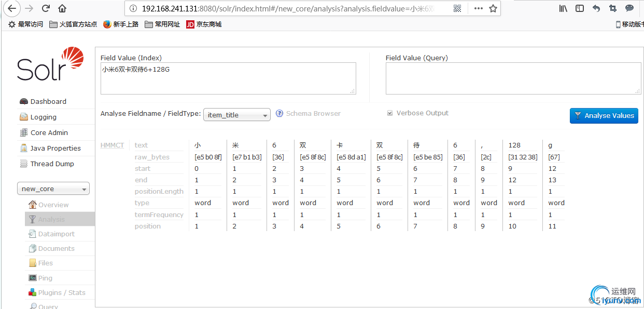
Task: Click the browser forward arrow
Action: 29,8
